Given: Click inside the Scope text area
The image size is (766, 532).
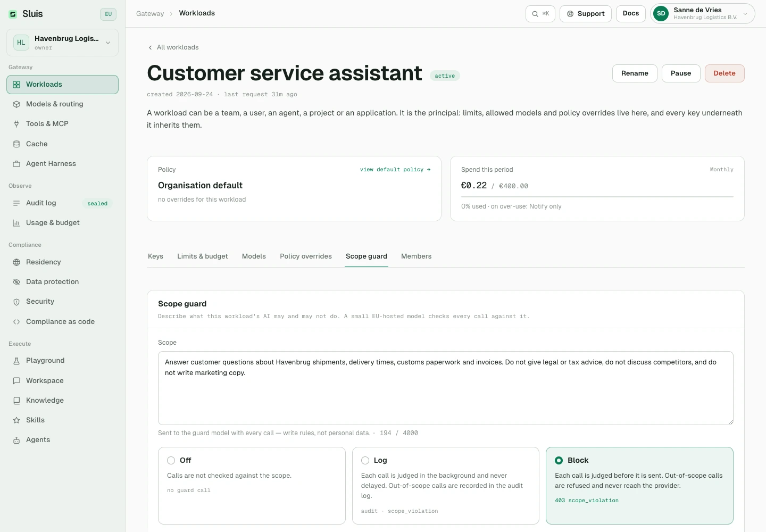Looking at the screenshot, I should click(x=446, y=388).
